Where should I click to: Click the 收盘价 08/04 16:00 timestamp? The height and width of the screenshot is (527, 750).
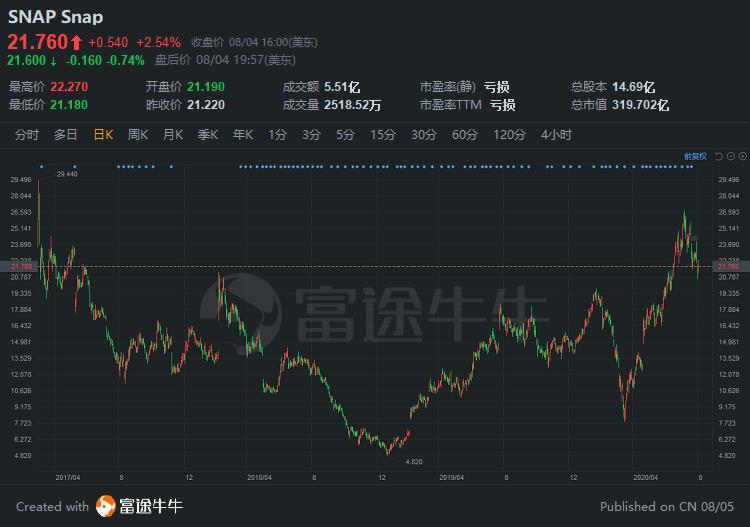pos(254,43)
